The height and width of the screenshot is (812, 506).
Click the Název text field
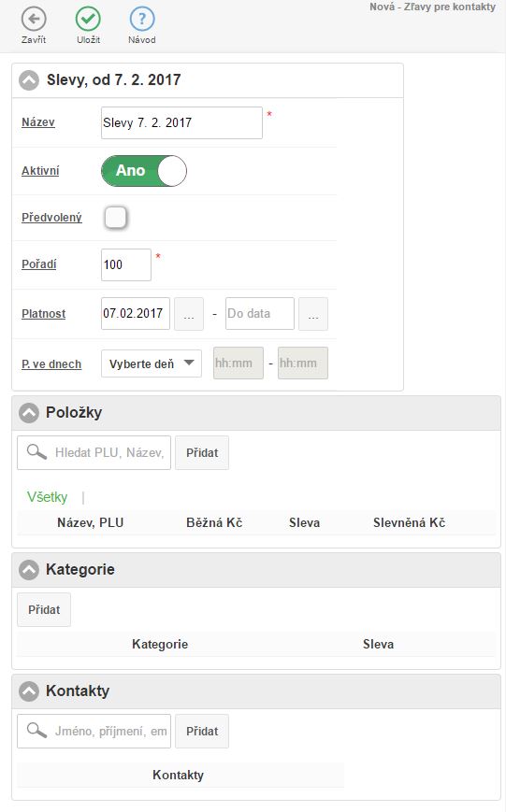tap(182, 122)
